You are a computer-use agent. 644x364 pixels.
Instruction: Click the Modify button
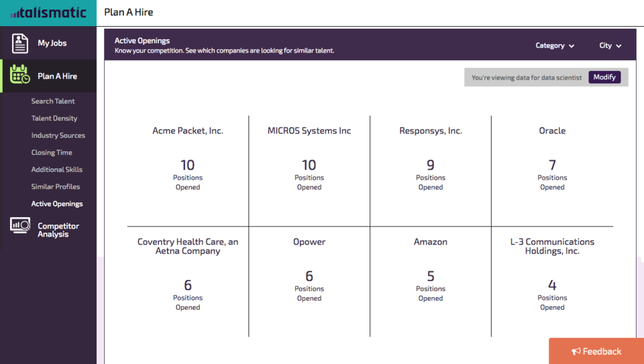(x=604, y=77)
